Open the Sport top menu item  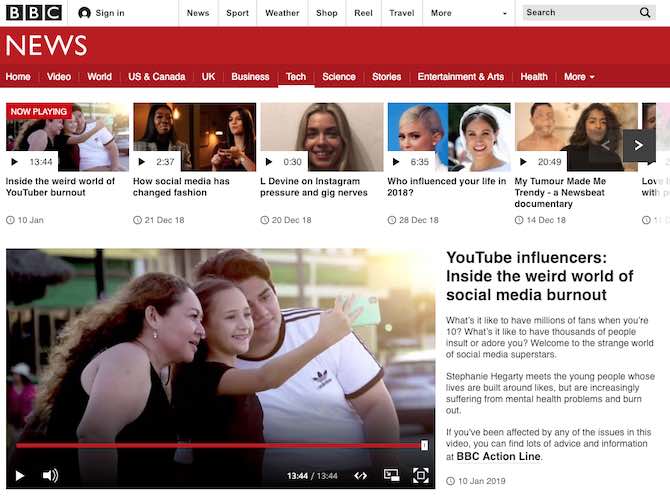[238, 13]
